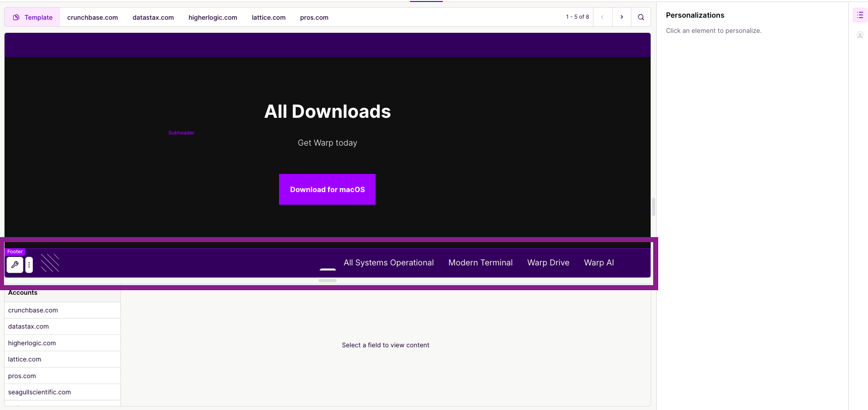Click the Warp Drive footer link

(x=548, y=263)
